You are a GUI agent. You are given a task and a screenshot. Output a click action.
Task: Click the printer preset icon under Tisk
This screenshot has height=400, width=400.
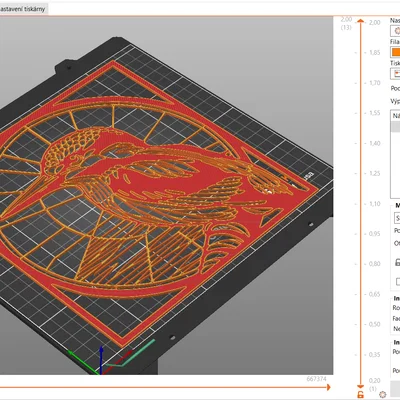[x=396, y=74]
